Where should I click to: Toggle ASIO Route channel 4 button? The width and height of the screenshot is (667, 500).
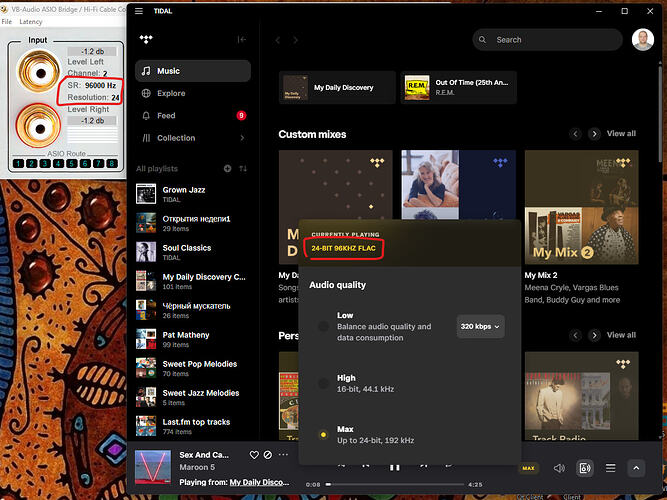[58, 163]
